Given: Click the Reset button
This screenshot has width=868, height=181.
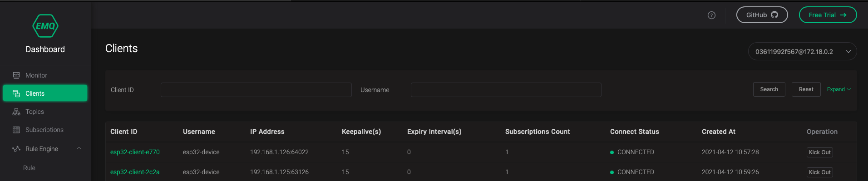Looking at the screenshot, I should coord(806,89).
